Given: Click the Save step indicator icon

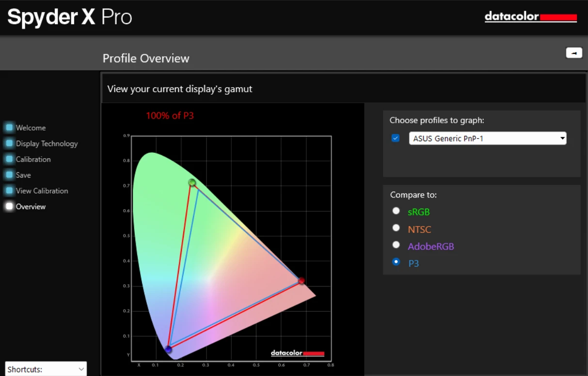Looking at the screenshot, I should coord(9,175).
